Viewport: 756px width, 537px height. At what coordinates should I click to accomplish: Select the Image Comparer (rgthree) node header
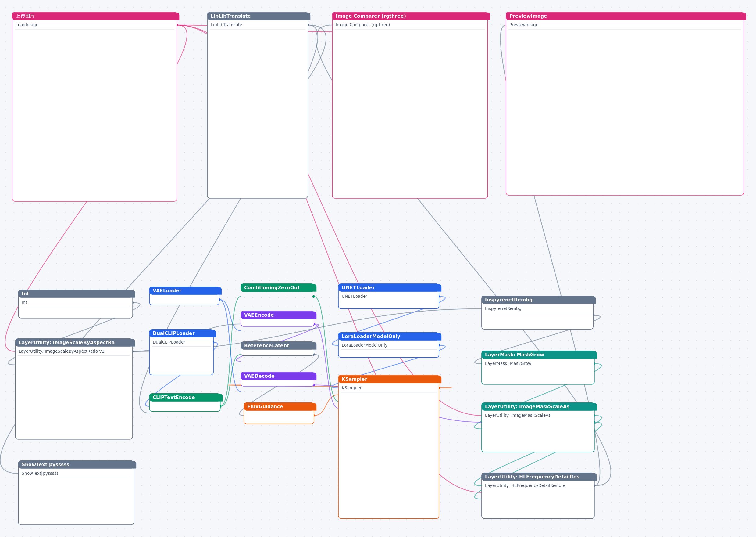pos(411,16)
